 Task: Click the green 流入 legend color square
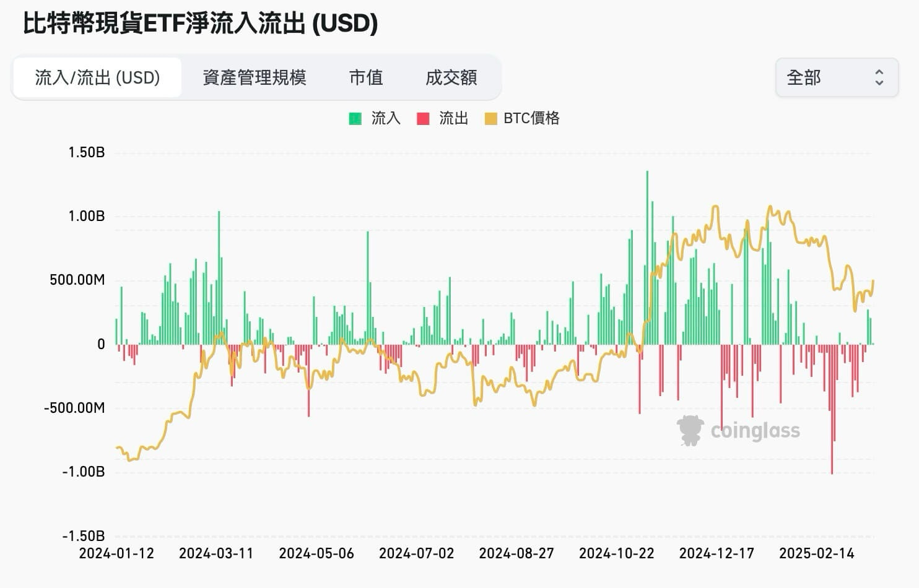[354, 118]
